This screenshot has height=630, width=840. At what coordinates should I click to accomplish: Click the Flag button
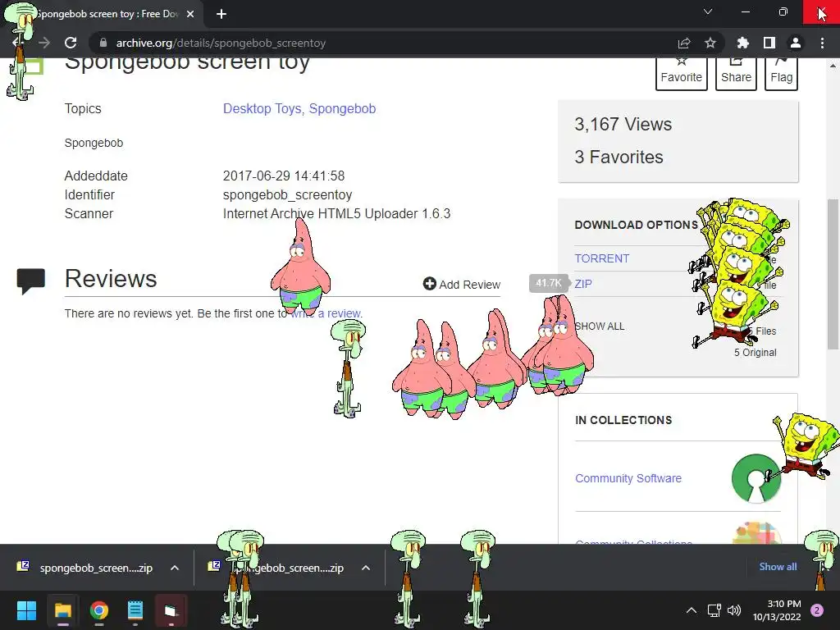click(x=781, y=73)
